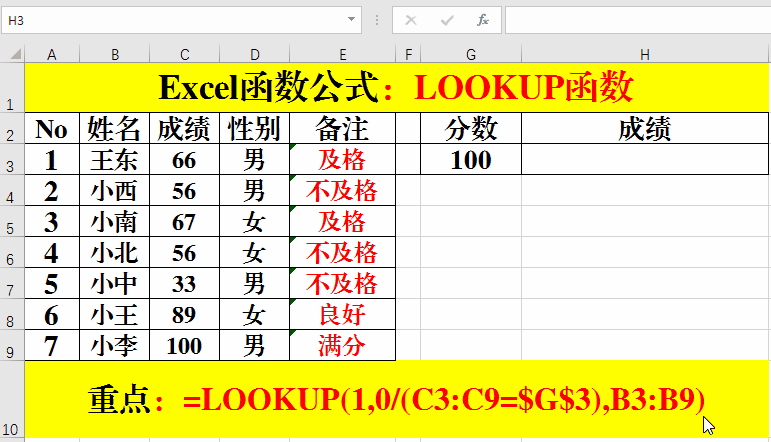The height and width of the screenshot is (442, 771).
Task: Confirm entry with the checkmark icon
Action: [x=447, y=20]
